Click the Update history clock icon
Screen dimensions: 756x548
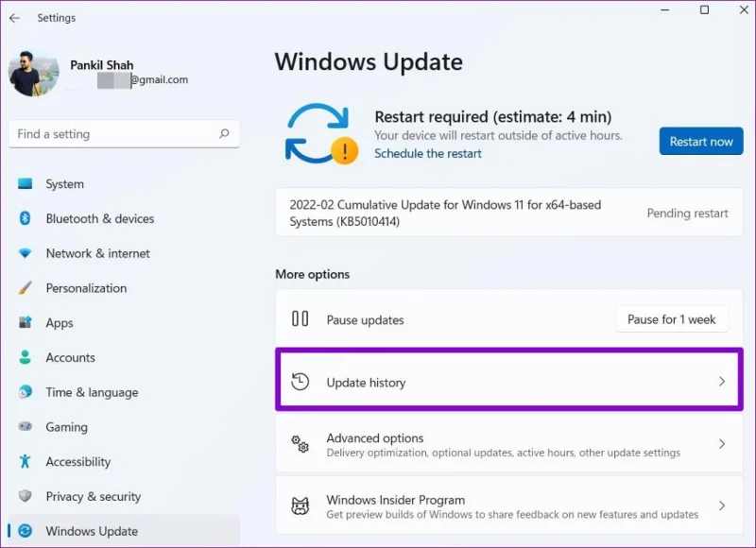pos(300,382)
